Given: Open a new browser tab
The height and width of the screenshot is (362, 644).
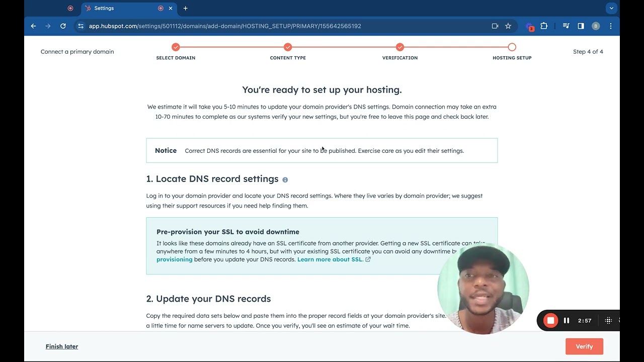Looking at the screenshot, I should coord(185,8).
